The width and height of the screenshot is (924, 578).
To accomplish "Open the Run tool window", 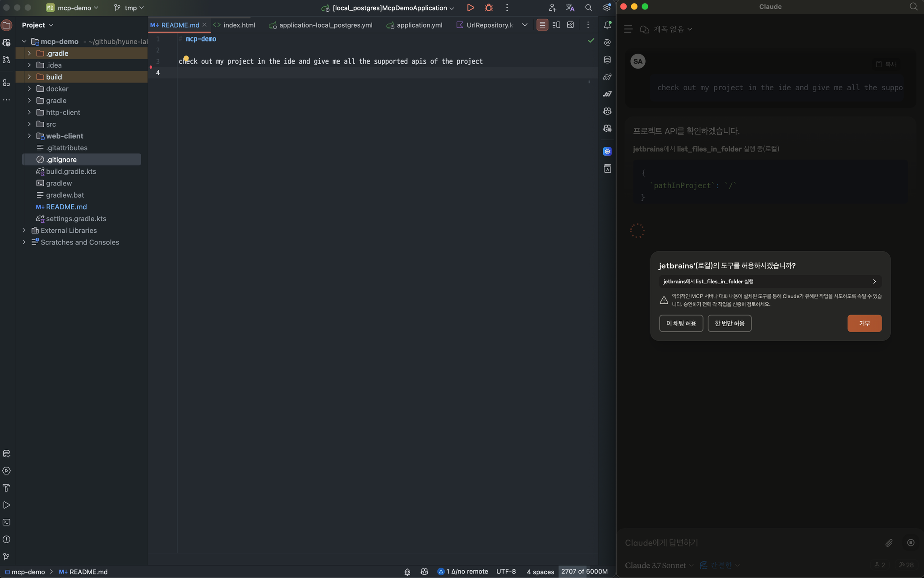I will click(x=6, y=505).
